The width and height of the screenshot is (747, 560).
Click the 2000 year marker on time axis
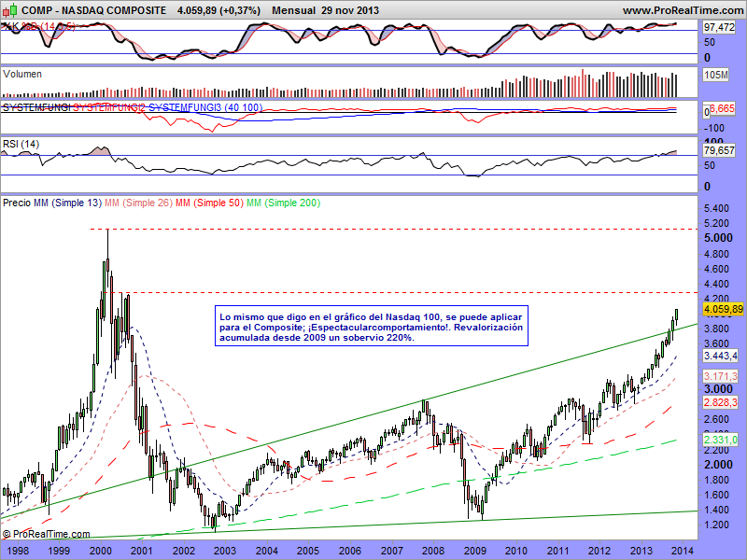point(100,552)
